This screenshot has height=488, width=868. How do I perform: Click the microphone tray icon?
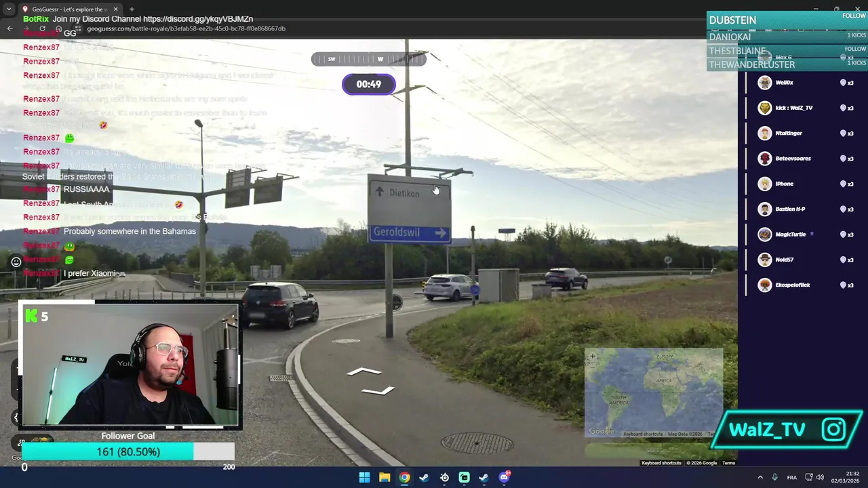pyautogui.click(x=774, y=477)
